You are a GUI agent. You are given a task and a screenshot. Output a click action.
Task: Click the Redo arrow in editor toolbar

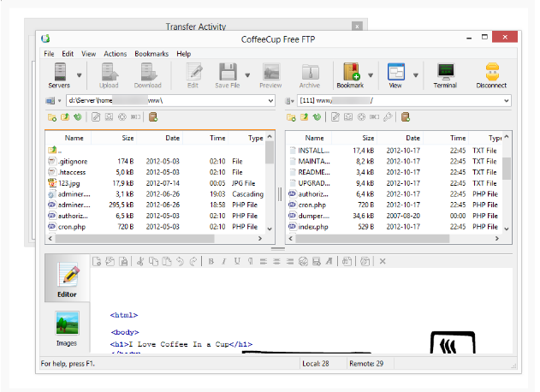[x=193, y=261]
